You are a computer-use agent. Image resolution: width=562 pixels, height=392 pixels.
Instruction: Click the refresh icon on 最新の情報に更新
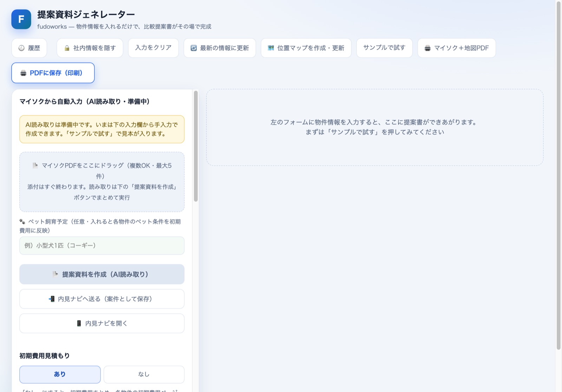pos(194,48)
